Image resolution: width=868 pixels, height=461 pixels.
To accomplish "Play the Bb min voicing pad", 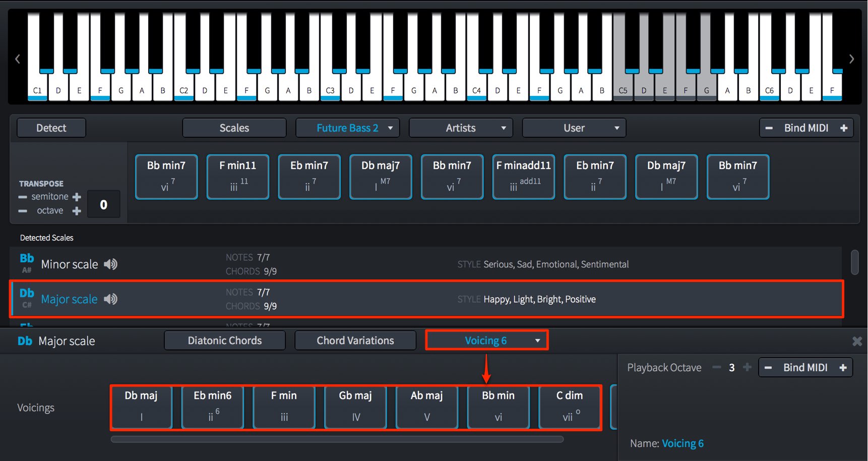I will pyautogui.click(x=499, y=407).
